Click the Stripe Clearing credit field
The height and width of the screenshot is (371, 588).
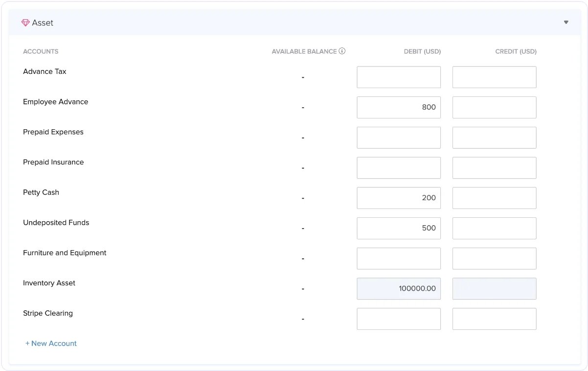pos(494,319)
